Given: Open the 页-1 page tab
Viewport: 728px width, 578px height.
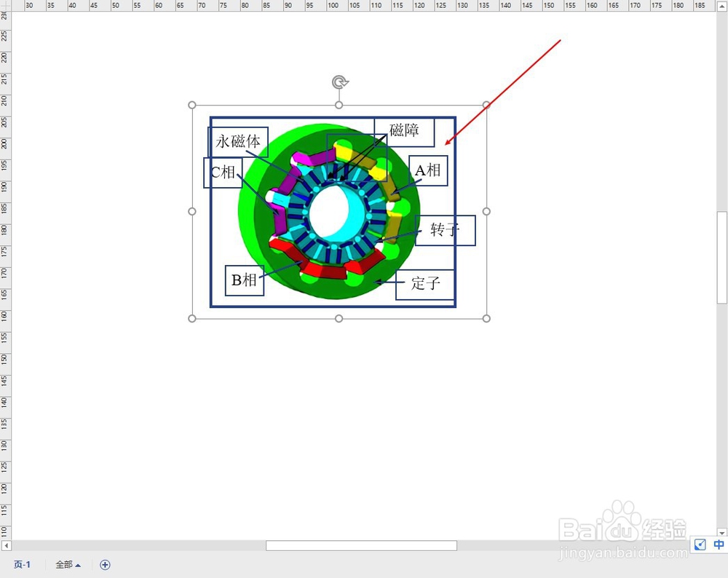Looking at the screenshot, I should pos(22,565).
